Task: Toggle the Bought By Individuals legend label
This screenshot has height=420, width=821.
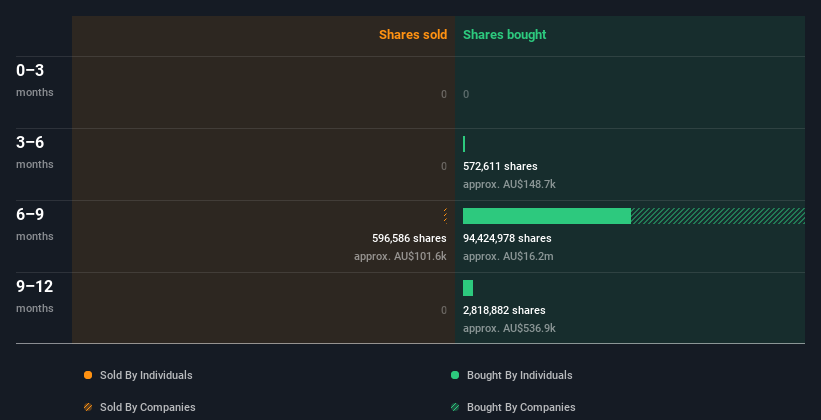Action: coord(519,375)
